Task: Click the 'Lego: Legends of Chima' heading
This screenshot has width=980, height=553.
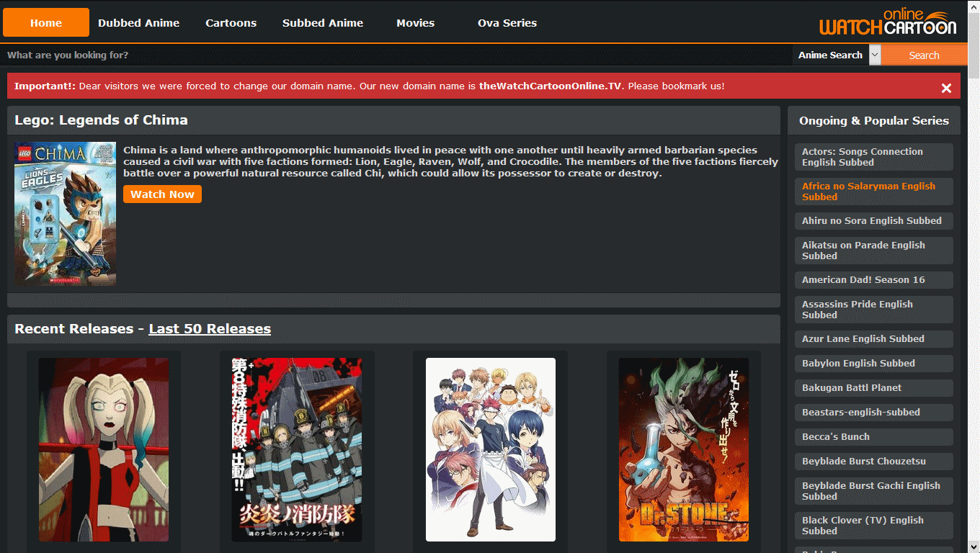Action: pos(101,120)
